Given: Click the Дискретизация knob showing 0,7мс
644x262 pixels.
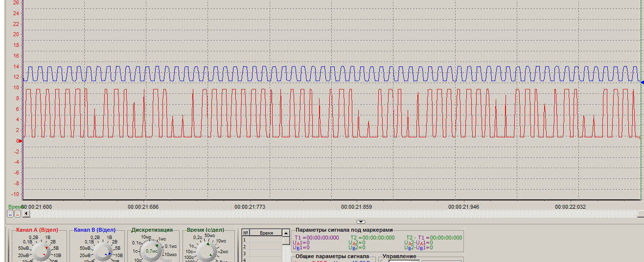Looking at the screenshot, I should pyautogui.click(x=152, y=251).
